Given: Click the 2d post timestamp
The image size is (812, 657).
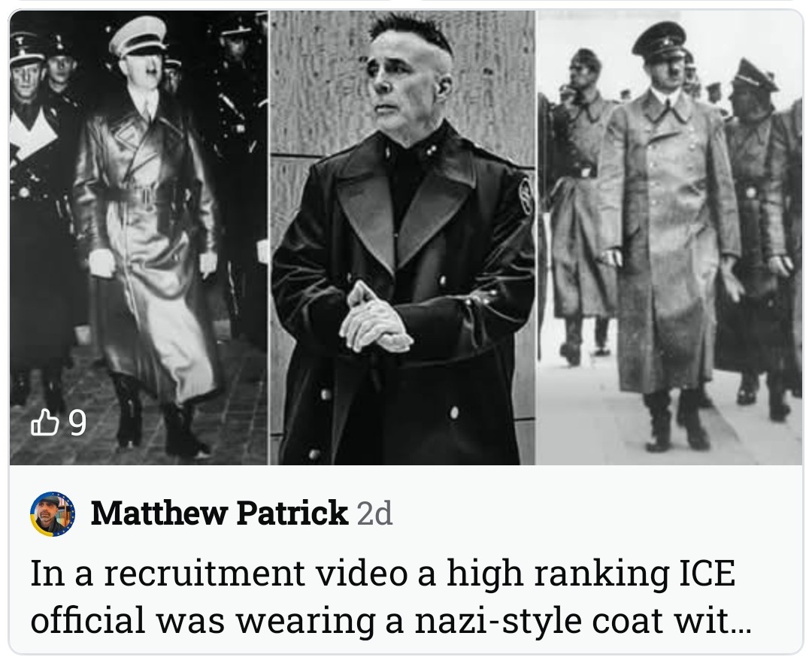Looking at the screenshot, I should (374, 513).
